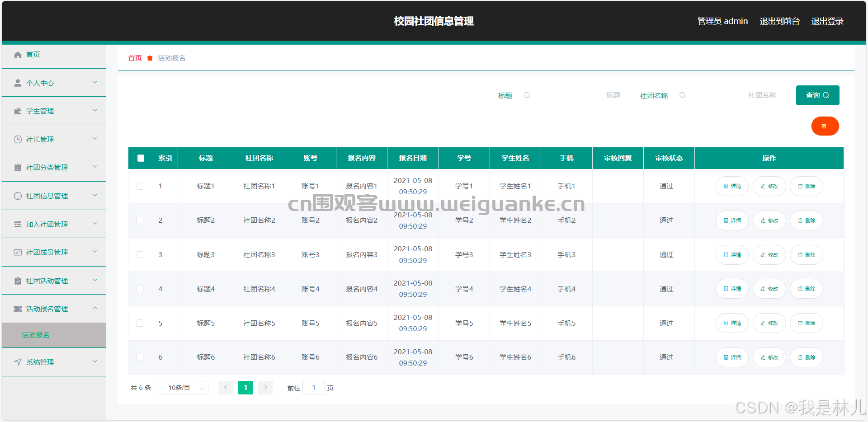This screenshot has height=422, width=868.
Task: Check the row 标题6 checkbox
Action: (140, 357)
